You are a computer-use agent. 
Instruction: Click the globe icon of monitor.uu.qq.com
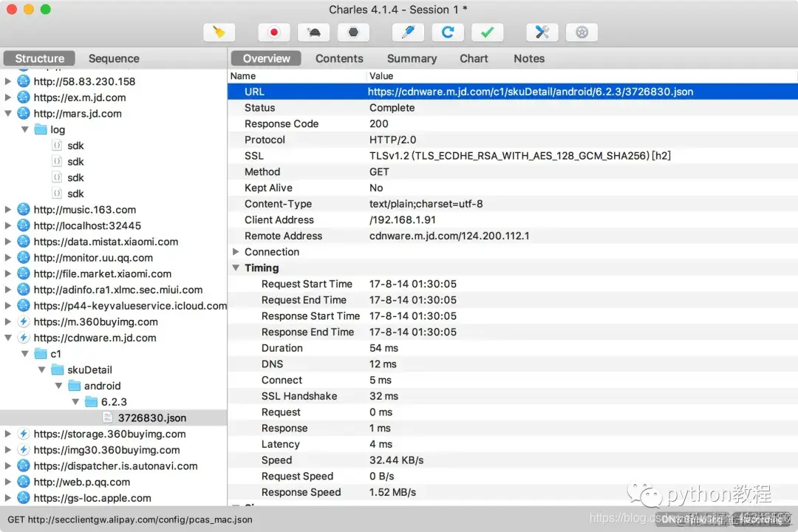pos(24,257)
